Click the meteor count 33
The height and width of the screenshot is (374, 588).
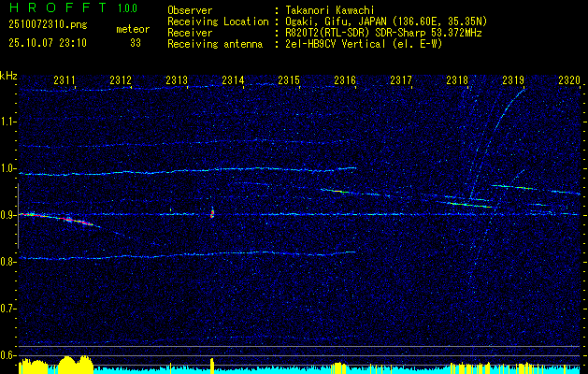click(x=136, y=43)
